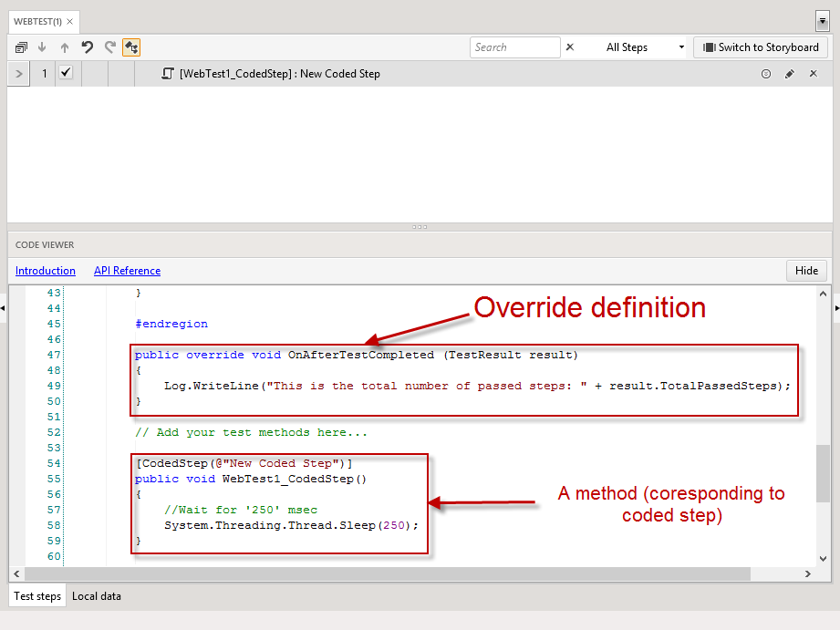Click the 'Add your test methods here' comment
The image size is (840, 630).
251,432
